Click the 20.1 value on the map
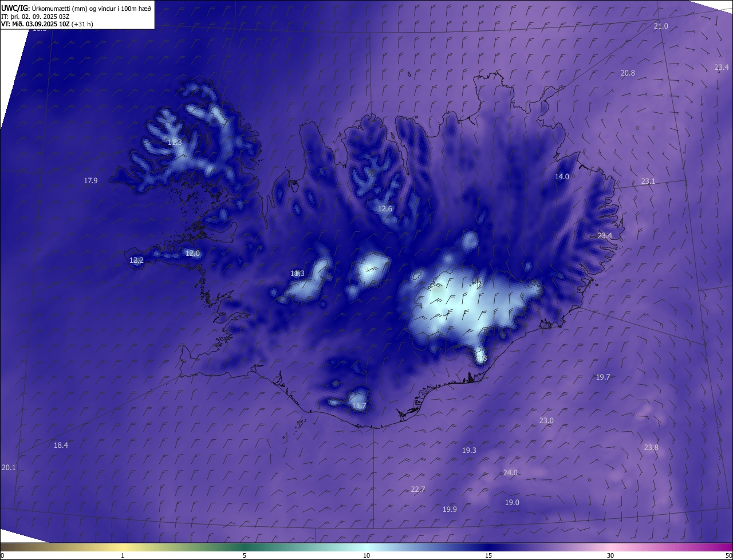This screenshot has width=733, height=560. [9, 467]
